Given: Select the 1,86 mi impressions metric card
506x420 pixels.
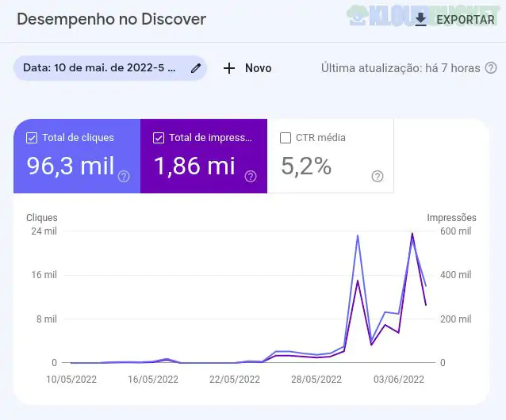Looking at the screenshot, I should (x=194, y=166).
